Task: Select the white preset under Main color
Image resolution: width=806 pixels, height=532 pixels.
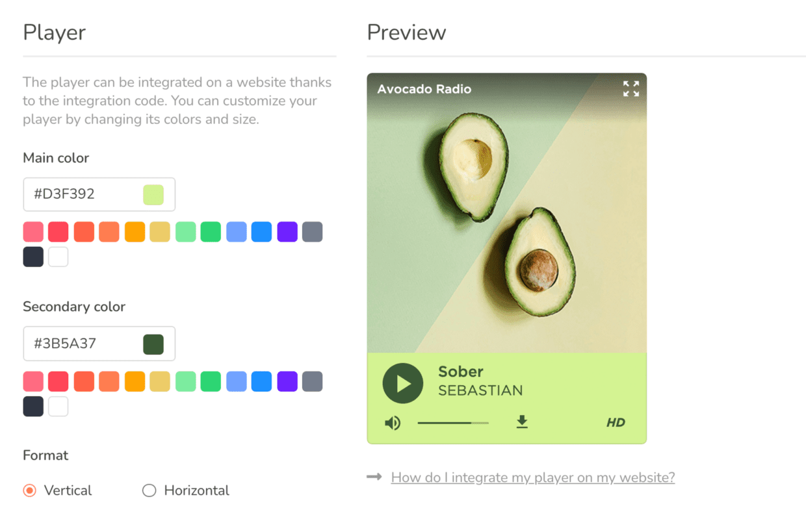Action: tap(58, 257)
